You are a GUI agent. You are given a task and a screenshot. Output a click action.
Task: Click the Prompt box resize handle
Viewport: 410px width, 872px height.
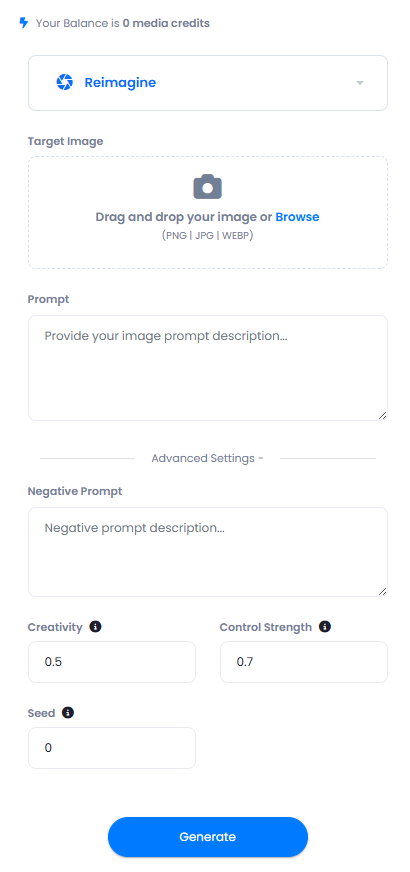click(x=382, y=415)
